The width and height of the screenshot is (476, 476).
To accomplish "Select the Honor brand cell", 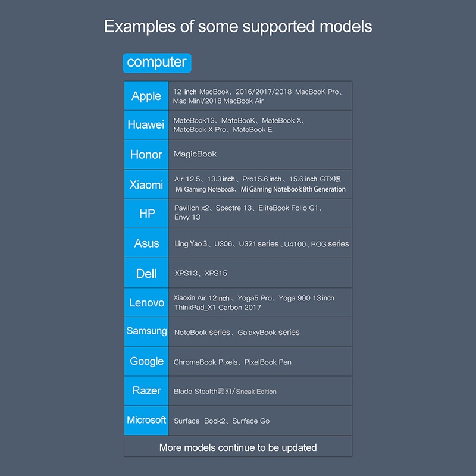I will tap(146, 155).
